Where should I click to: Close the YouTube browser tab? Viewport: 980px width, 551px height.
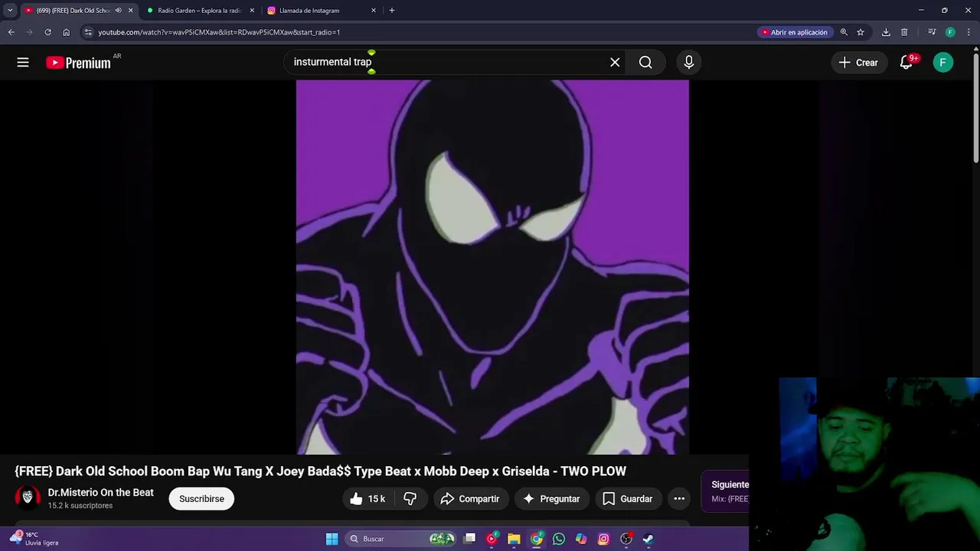(130, 11)
